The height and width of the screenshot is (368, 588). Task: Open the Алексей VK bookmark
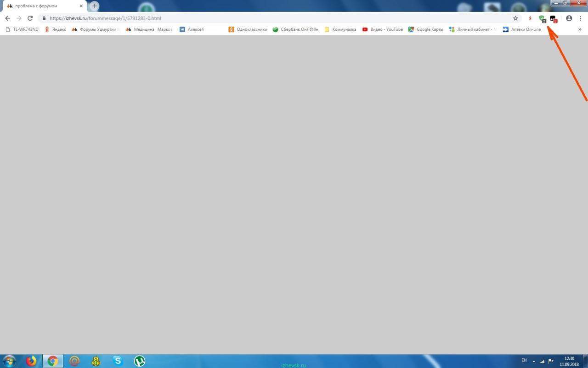coord(192,29)
